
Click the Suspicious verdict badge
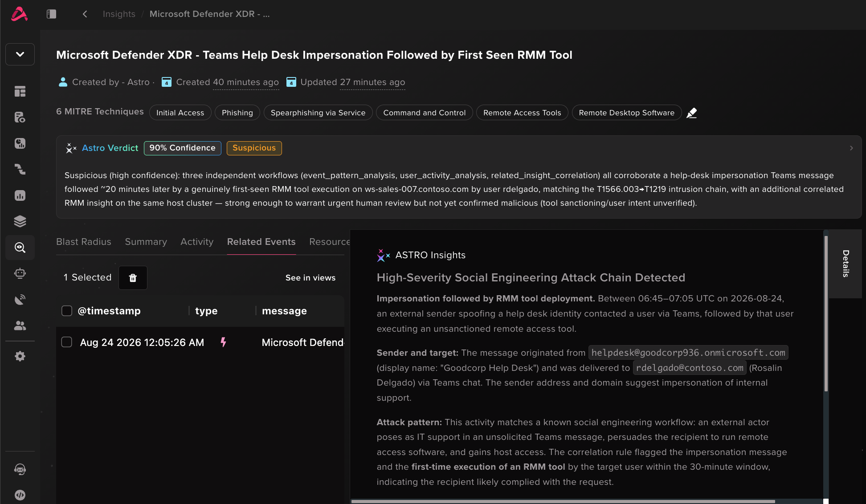[x=254, y=148]
